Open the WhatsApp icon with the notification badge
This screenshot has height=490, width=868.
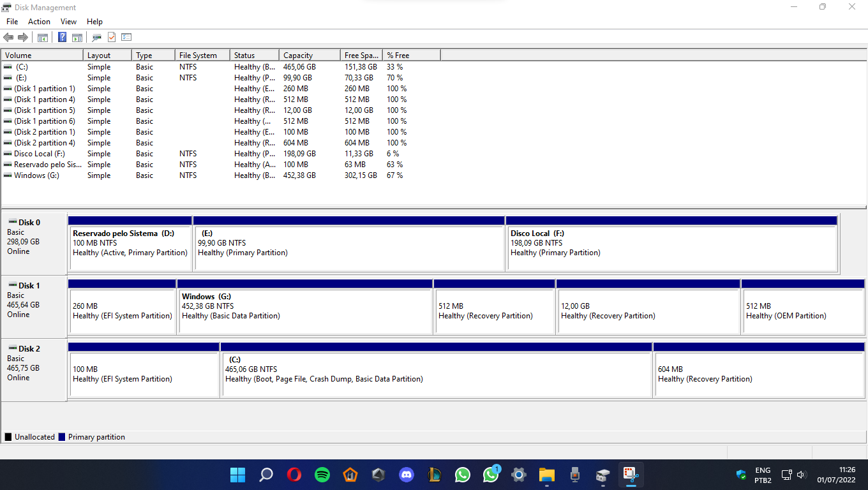(x=491, y=475)
